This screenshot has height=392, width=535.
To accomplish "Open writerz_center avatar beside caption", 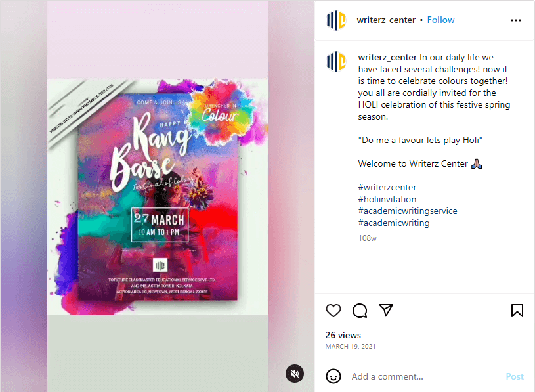I will (x=336, y=62).
